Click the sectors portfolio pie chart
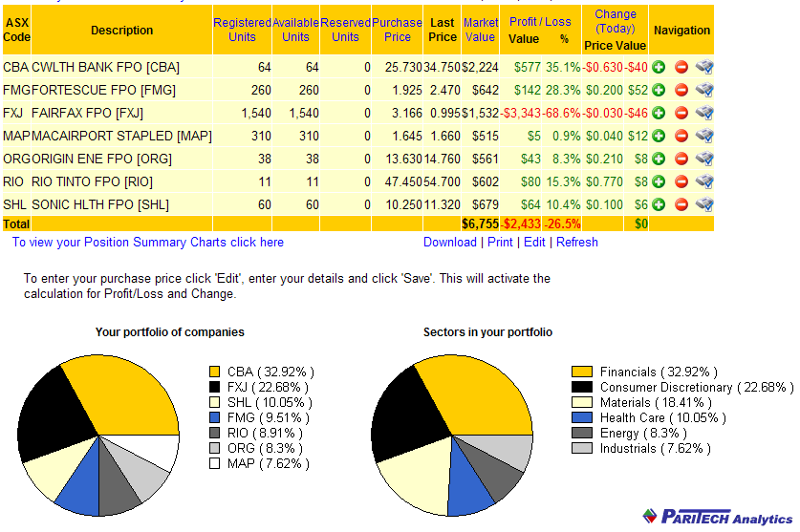Viewport: 800px width, 532px height. pyautogui.click(x=452, y=436)
